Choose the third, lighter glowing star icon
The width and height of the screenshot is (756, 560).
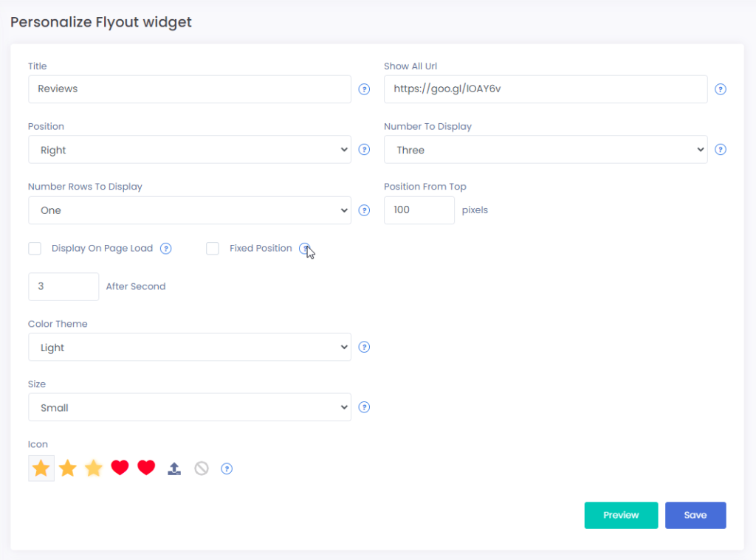(94, 468)
